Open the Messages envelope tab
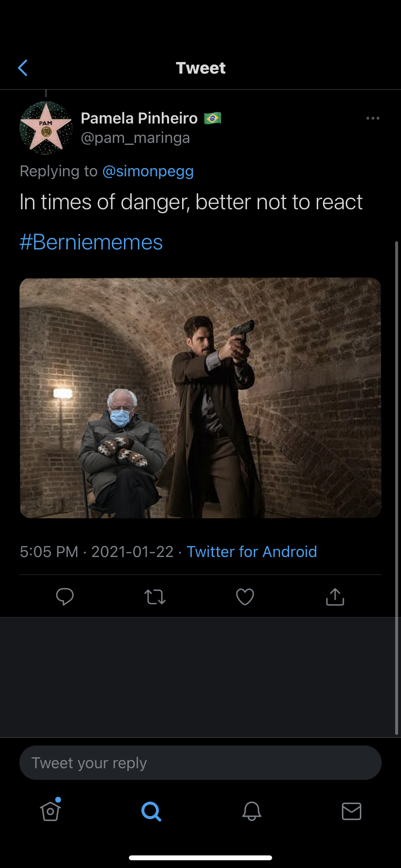 point(352,811)
